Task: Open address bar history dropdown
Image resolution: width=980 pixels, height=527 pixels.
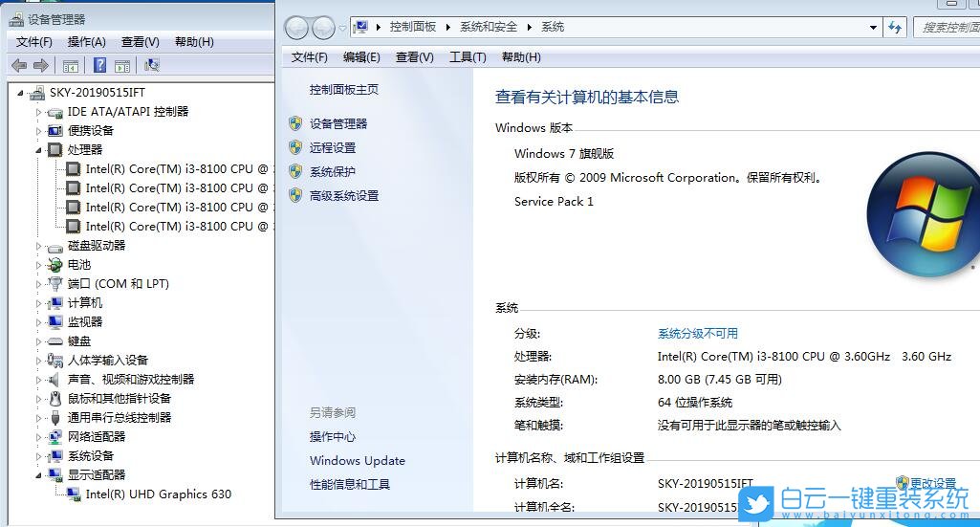Action: tap(873, 28)
